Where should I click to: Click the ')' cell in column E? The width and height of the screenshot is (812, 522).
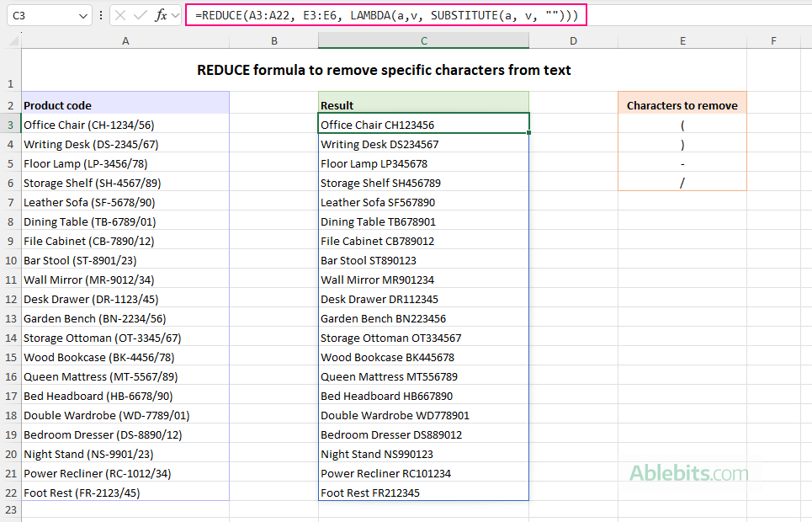(x=682, y=144)
